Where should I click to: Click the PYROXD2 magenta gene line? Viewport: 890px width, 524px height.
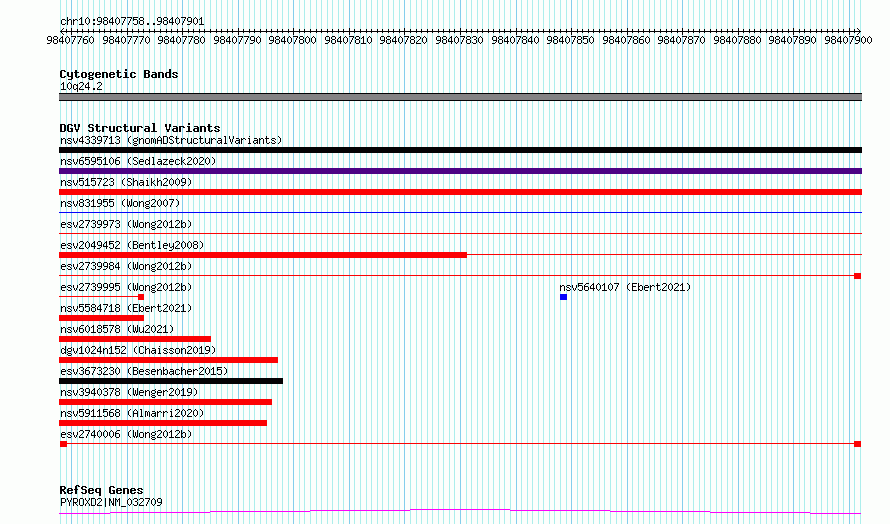pyautogui.click(x=460, y=512)
